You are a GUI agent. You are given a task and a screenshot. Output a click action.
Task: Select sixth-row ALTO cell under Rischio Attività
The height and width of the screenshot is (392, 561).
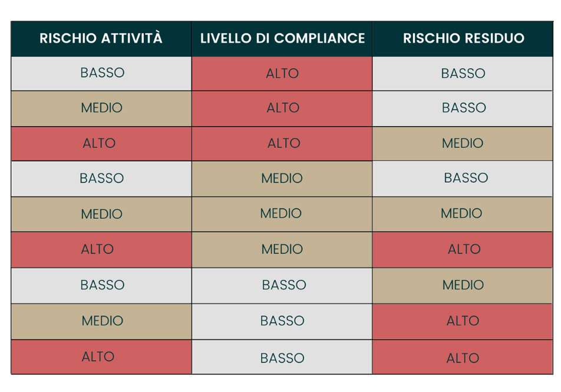[98, 249]
